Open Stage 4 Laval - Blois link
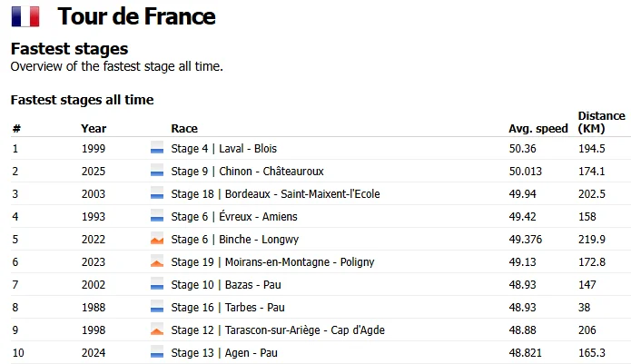The height and width of the screenshot is (364, 631). point(223,149)
